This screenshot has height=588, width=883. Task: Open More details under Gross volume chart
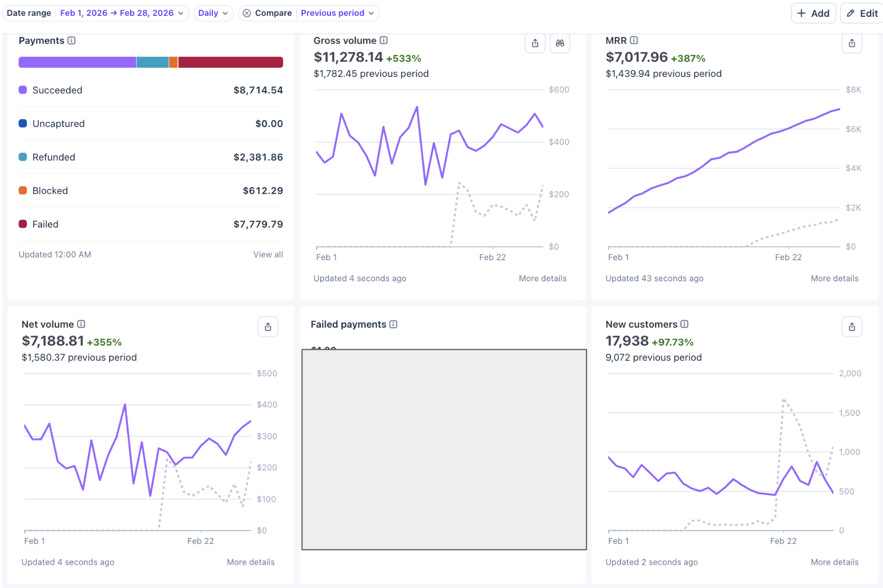pyautogui.click(x=542, y=278)
